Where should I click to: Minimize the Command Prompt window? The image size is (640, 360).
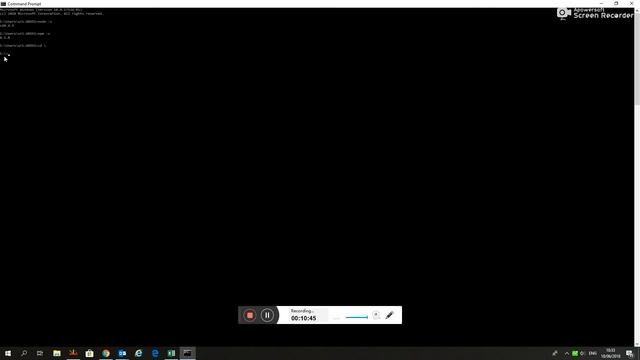coord(601,3)
